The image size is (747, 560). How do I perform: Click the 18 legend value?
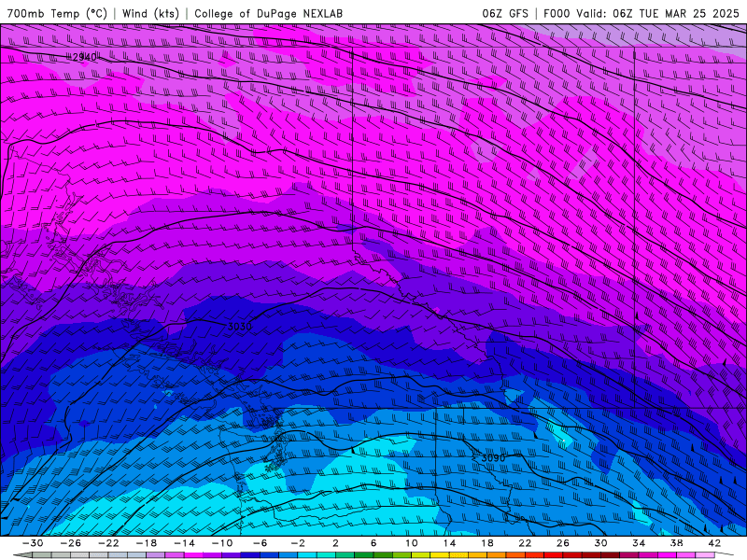pyautogui.click(x=486, y=543)
